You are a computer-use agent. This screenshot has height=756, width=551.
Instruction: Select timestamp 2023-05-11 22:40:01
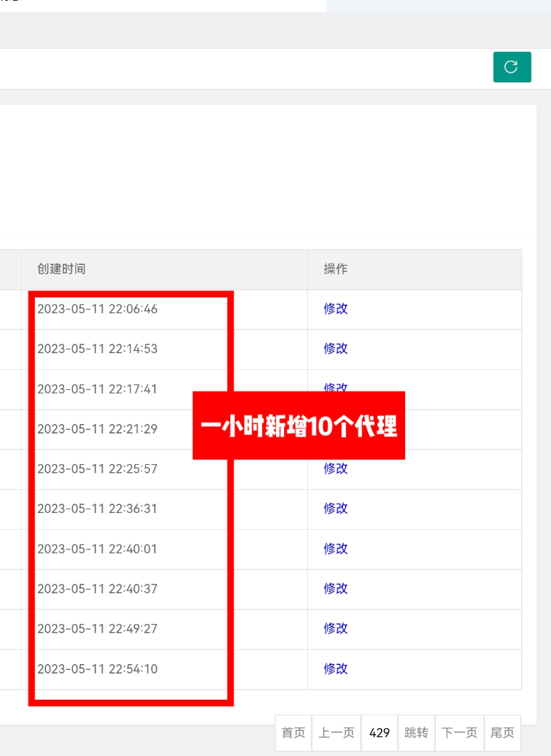click(97, 549)
